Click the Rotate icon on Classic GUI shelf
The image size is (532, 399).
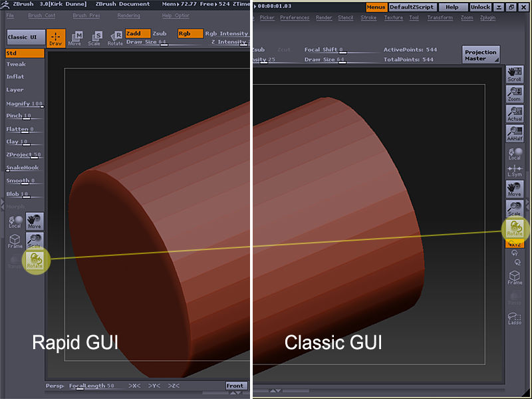point(515,228)
